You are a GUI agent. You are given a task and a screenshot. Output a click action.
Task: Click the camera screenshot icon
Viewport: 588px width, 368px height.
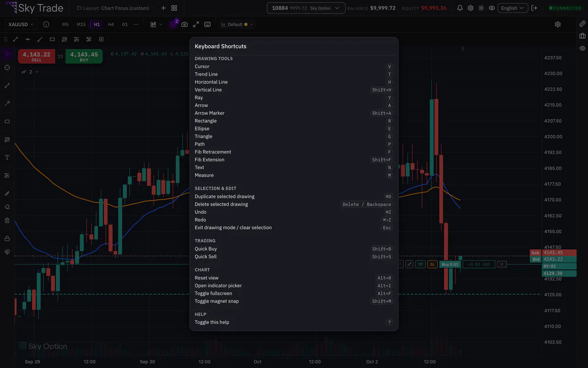click(184, 24)
